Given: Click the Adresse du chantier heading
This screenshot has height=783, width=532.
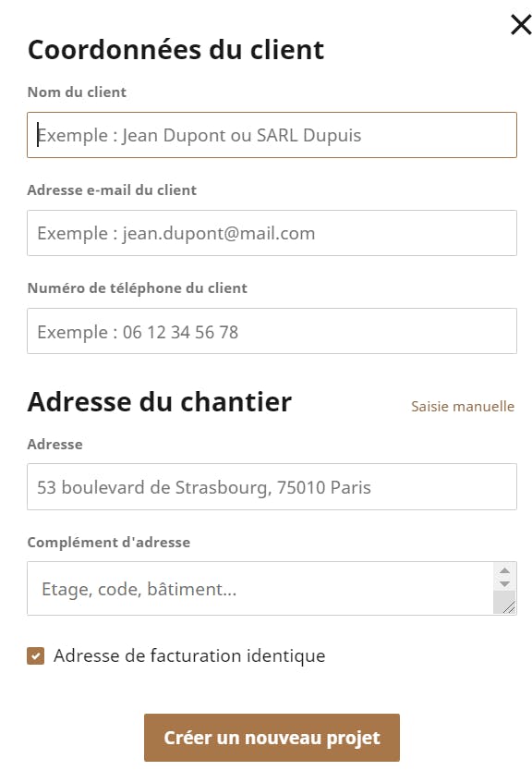Looking at the screenshot, I should coord(159,401).
